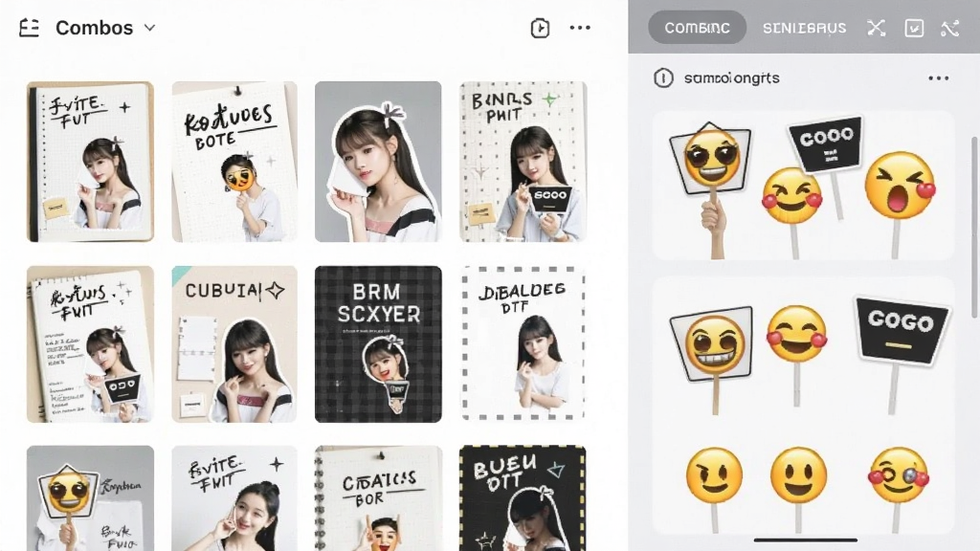Select the COMBINC tab
Screen dimensions: 980x551
[x=697, y=28]
